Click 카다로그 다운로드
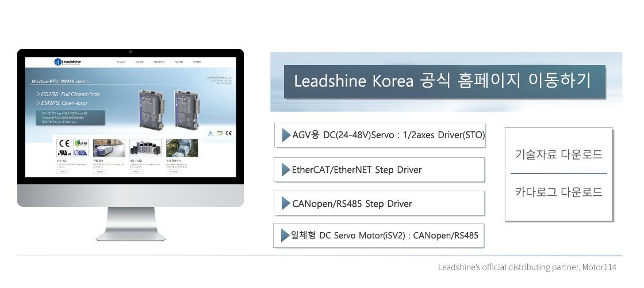644x288 pixels. (558, 192)
